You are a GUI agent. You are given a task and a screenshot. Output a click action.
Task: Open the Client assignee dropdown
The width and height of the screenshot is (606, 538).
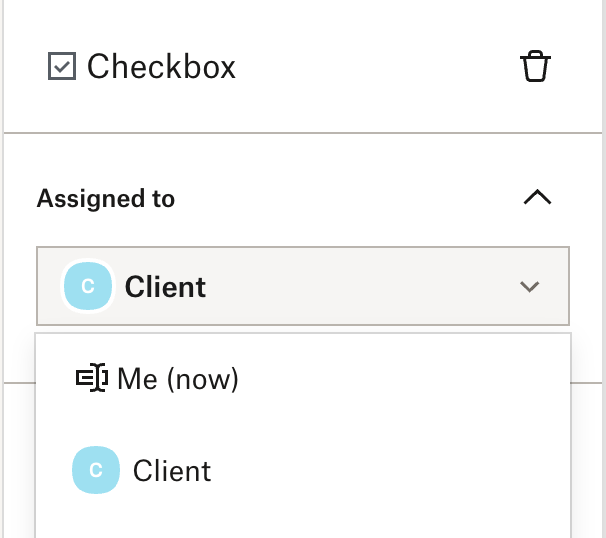303,286
